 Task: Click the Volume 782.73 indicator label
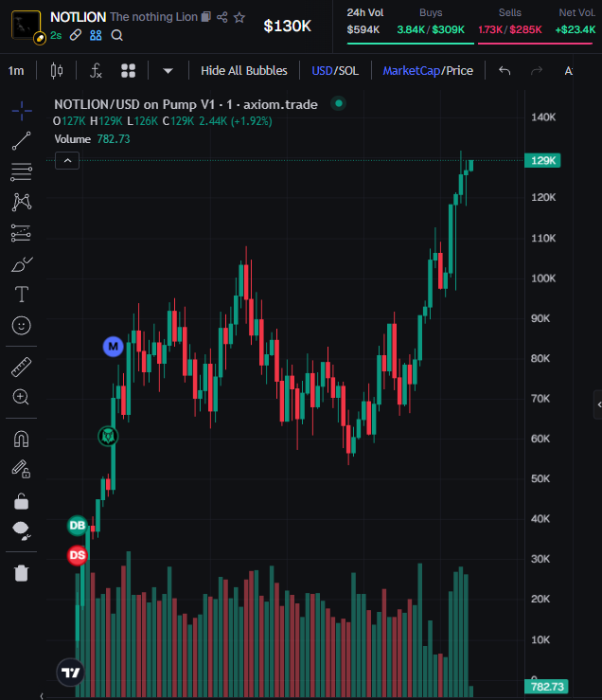point(93,139)
